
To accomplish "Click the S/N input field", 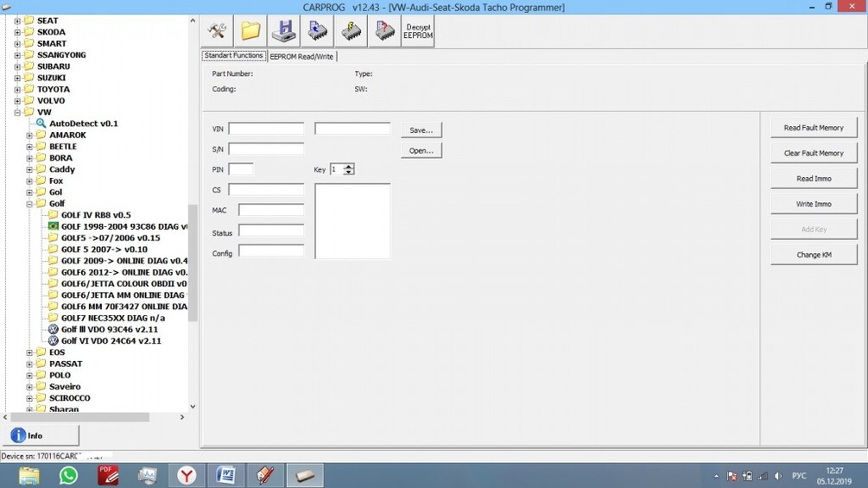I will pos(266,149).
